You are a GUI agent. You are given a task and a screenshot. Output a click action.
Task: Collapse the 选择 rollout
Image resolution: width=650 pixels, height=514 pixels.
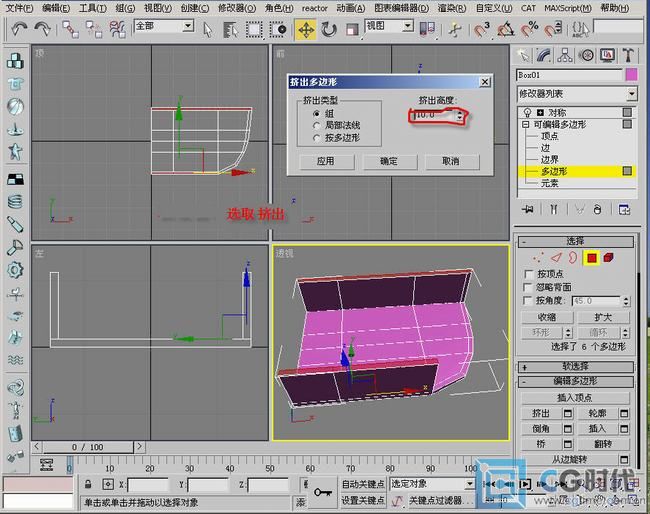coord(575,241)
